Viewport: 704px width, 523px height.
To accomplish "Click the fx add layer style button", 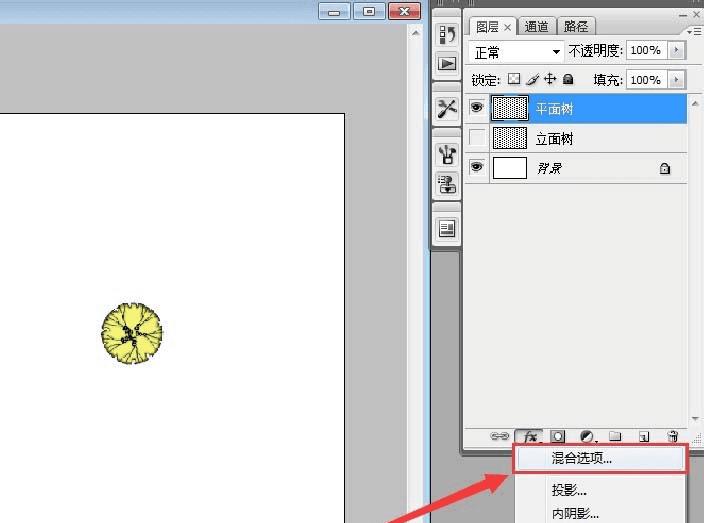I will (529, 436).
